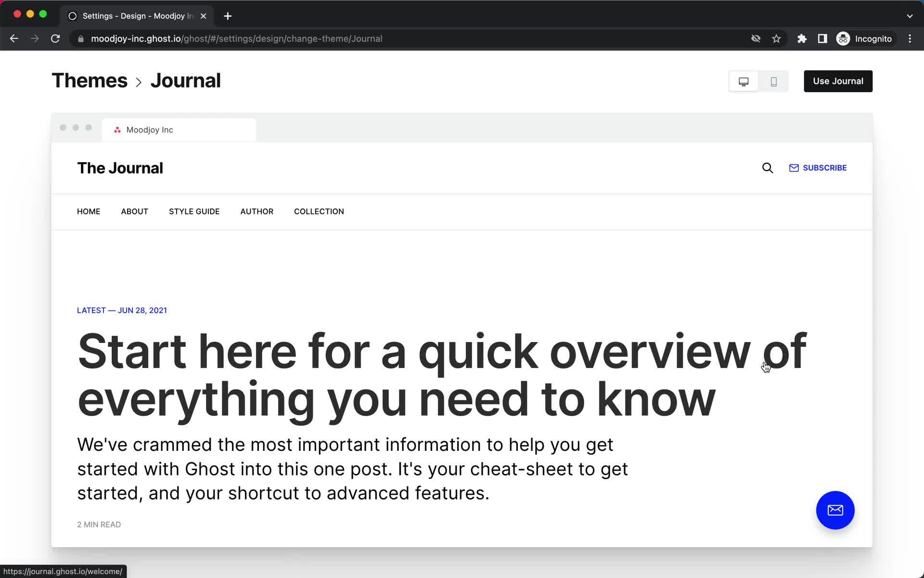Click the desktop/monitor preview icon
Viewport: 924px width, 578px height.
point(744,80)
